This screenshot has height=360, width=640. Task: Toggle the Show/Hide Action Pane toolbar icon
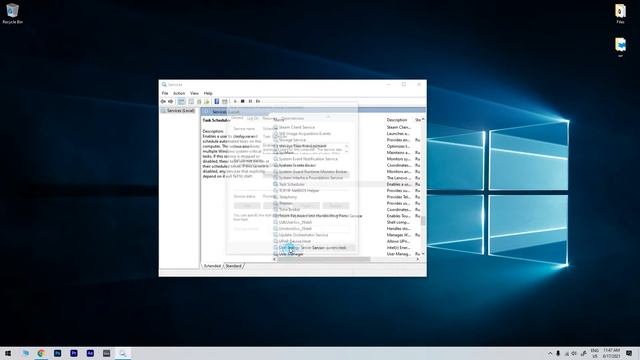coord(224,101)
